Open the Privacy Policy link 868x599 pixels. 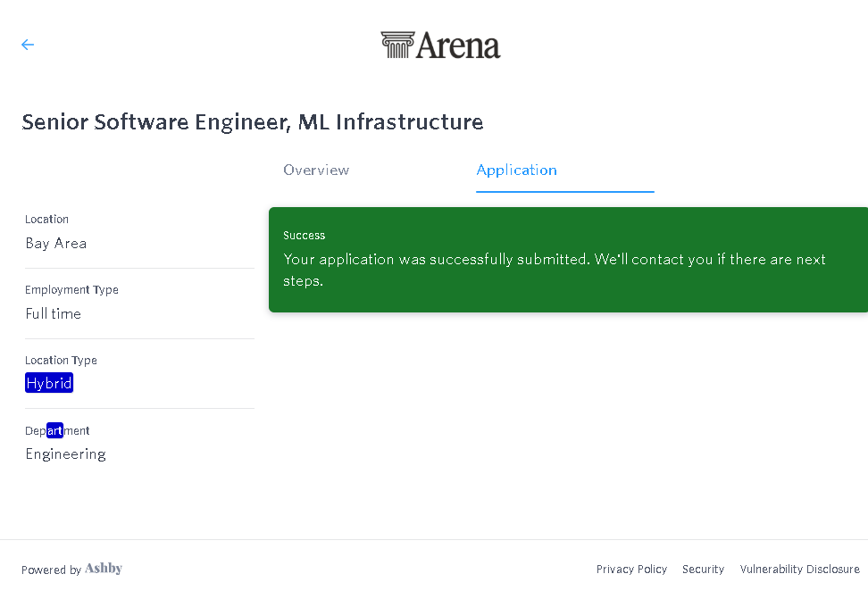(631, 570)
